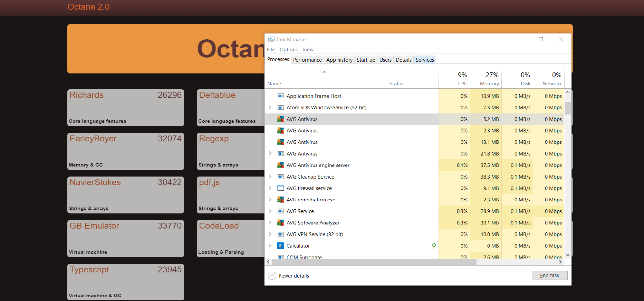
Task: Click the green leaf status icon for Calculator
Action: [x=434, y=245]
